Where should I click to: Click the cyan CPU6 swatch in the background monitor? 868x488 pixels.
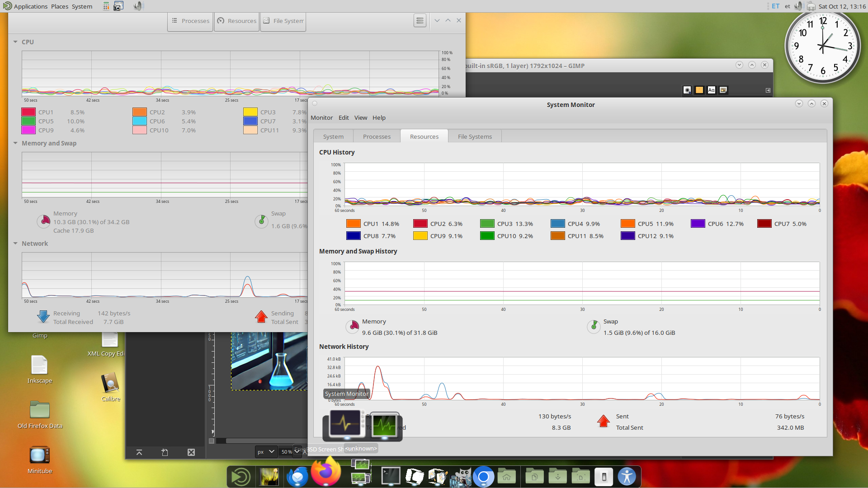pos(140,121)
